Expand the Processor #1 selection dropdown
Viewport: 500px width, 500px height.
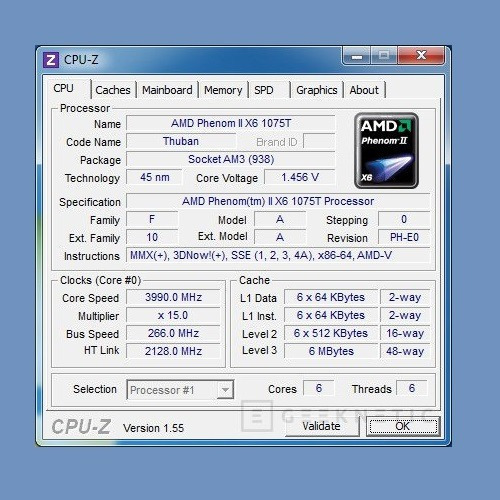point(225,390)
